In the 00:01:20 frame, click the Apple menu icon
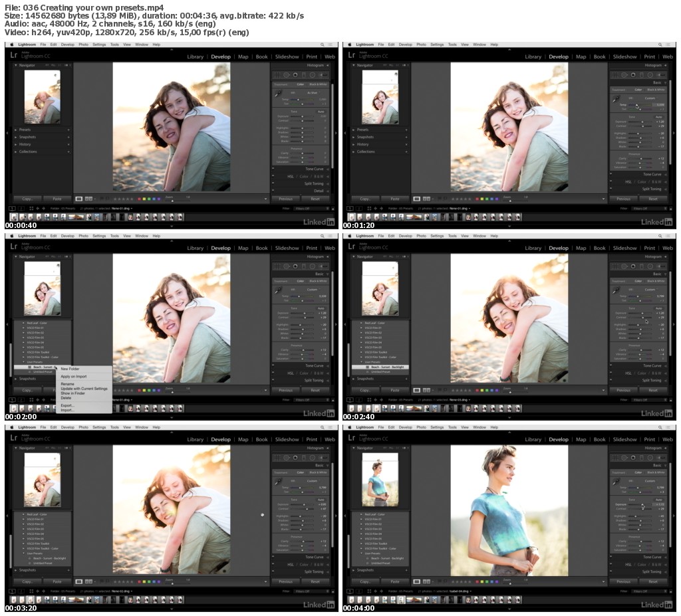Viewport: 681px width, 616px height. (350, 45)
